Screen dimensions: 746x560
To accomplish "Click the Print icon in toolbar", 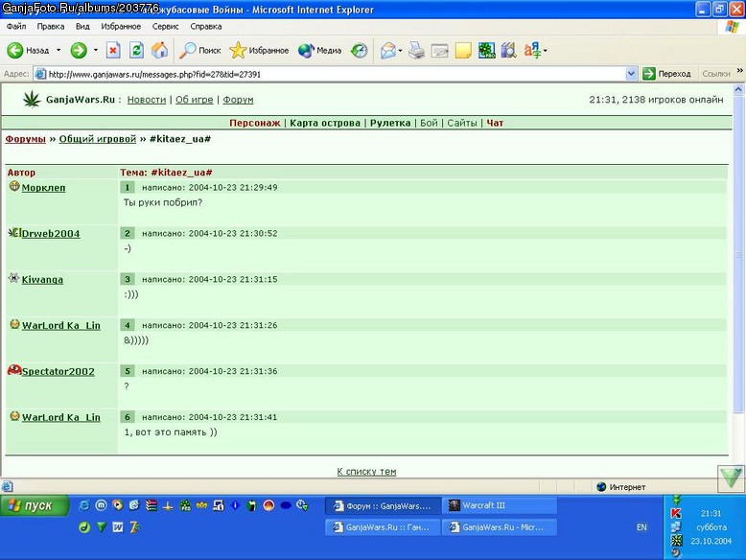I will pos(416,51).
